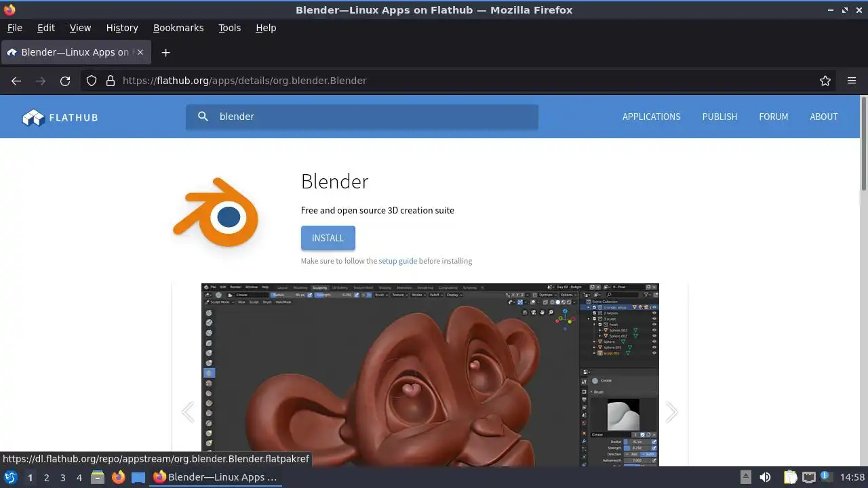
Task: Click the show desktop taskbar icon
Action: click(x=138, y=477)
